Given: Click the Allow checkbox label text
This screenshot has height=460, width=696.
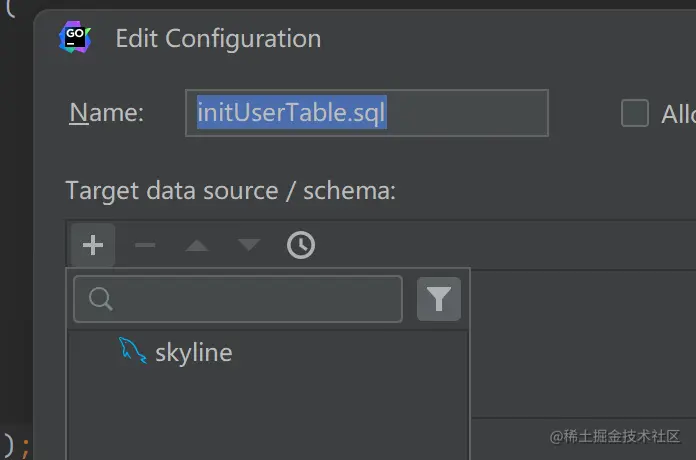Looking at the screenshot, I should point(678,113).
